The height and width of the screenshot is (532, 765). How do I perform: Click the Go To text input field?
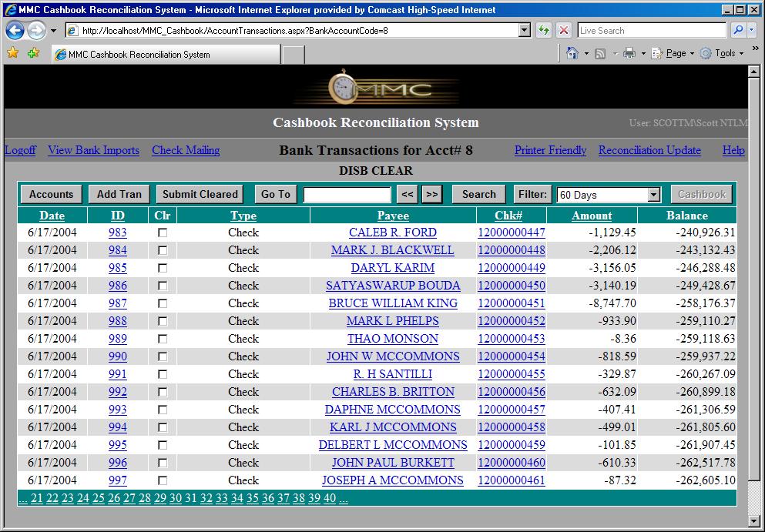point(347,195)
